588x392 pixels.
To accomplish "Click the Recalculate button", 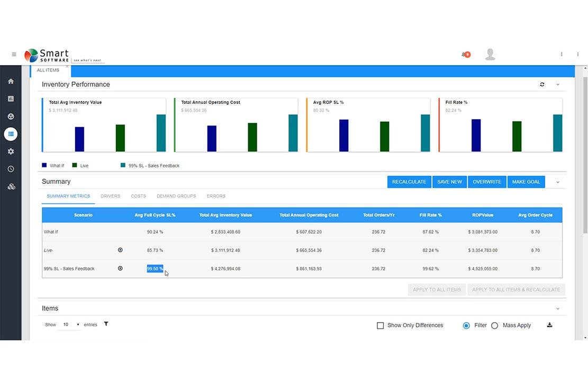I will [409, 182].
